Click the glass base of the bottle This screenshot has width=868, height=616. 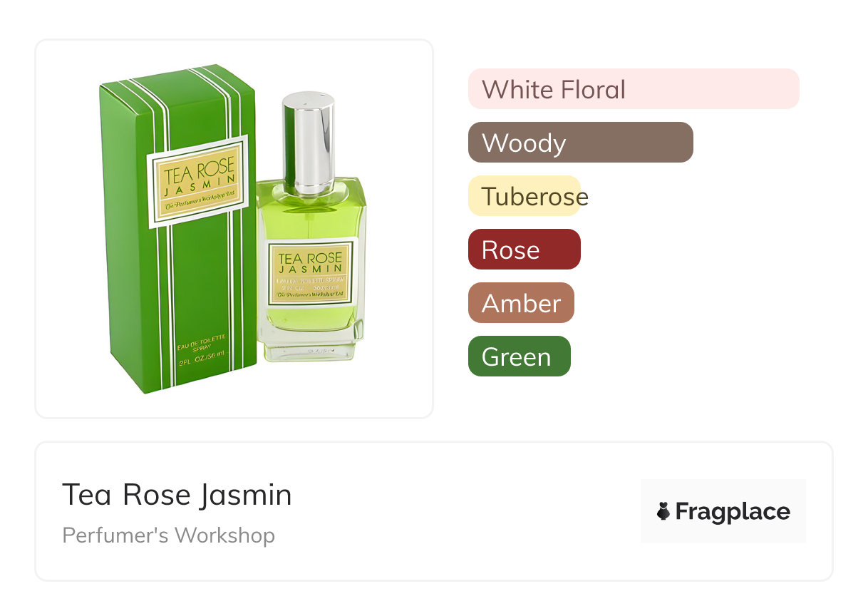point(311,345)
